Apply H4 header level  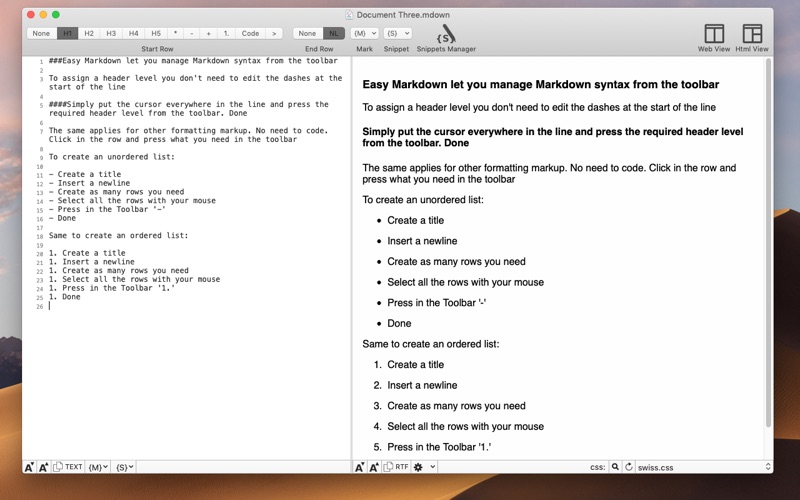pyautogui.click(x=134, y=33)
